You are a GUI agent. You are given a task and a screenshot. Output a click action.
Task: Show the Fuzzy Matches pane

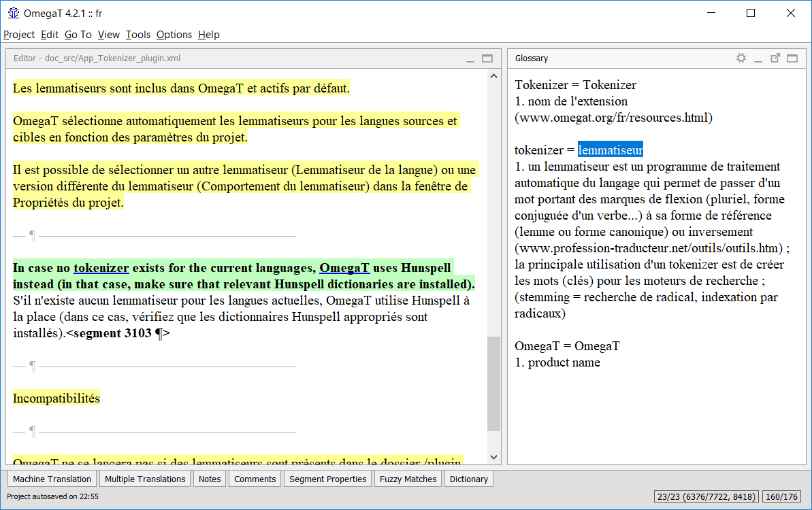408,479
